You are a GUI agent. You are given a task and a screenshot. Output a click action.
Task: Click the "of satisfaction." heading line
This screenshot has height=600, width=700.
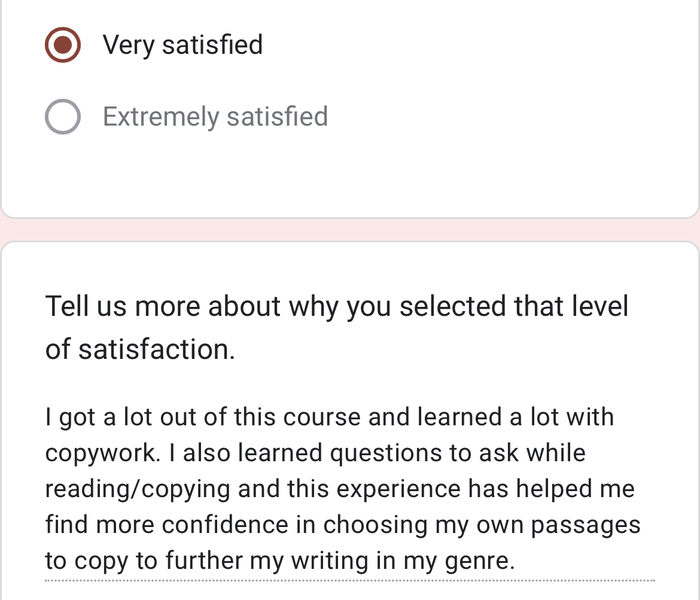(140, 349)
